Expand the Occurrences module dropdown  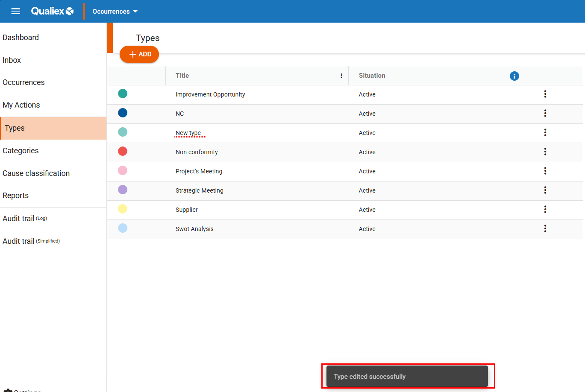[x=115, y=12]
